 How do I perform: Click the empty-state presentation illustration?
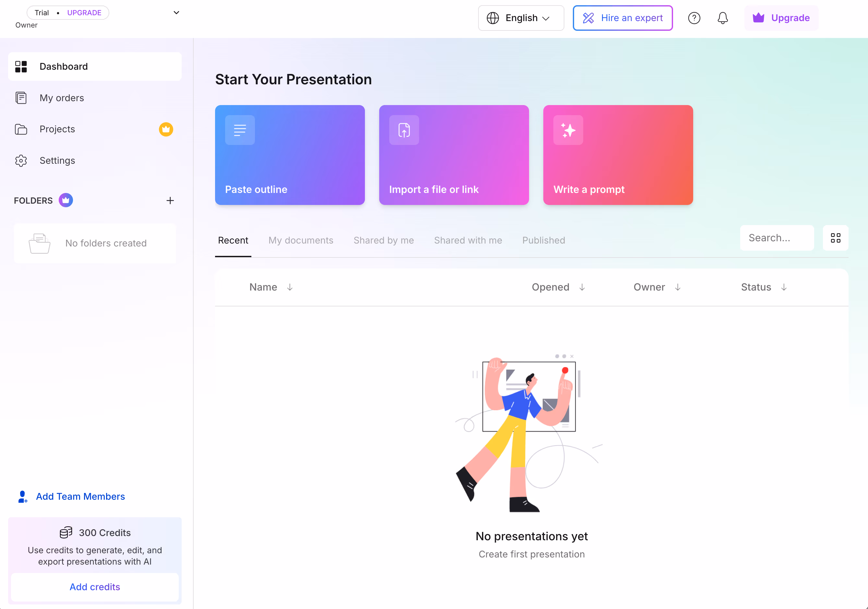pyautogui.click(x=528, y=433)
